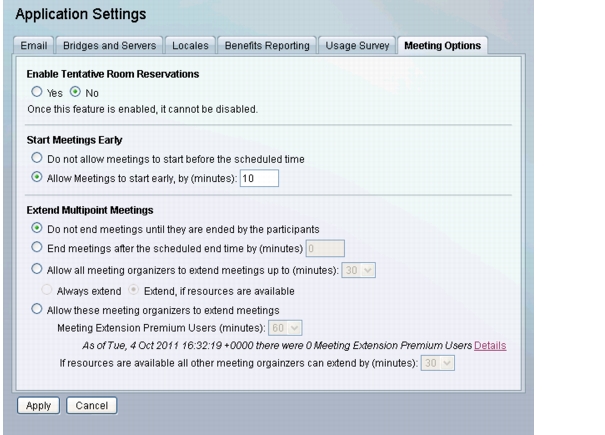The image size is (605, 435).
Task: Click 'Once this feature is enabled' note
Action: tap(142, 110)
